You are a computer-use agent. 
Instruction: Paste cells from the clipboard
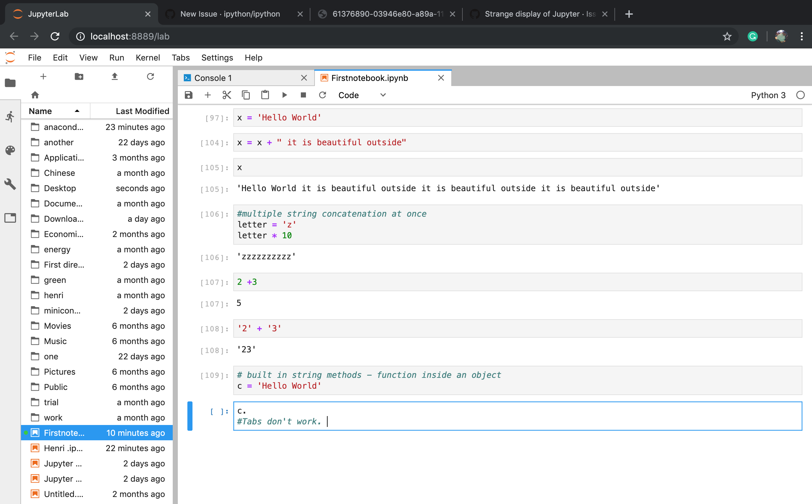[x=265, y=95]
